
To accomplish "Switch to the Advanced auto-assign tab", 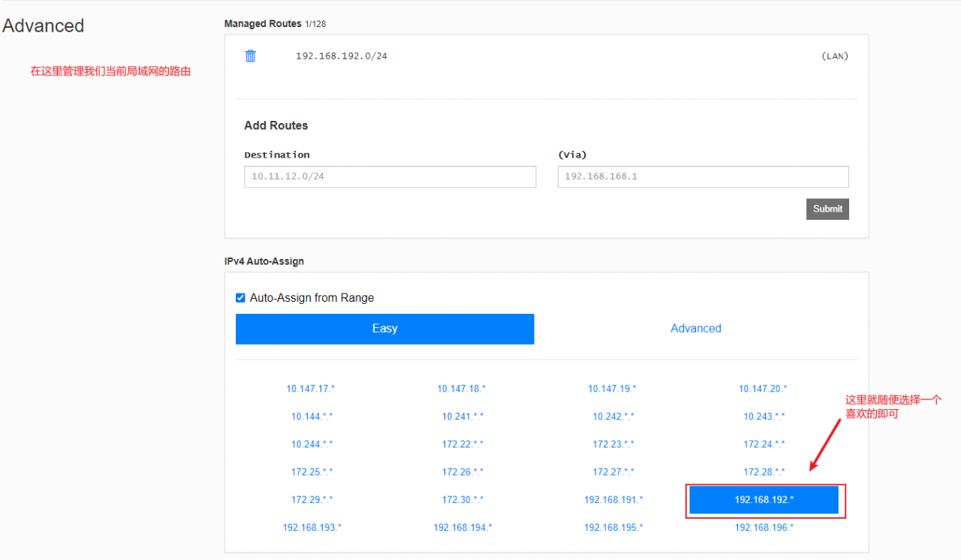I will 695,329.
